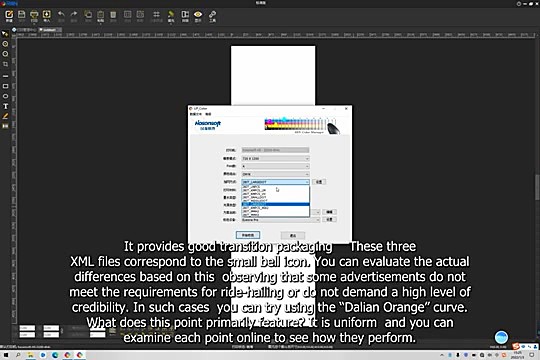The width and height of the screenshot is (540, 360).
Task: Select the arrow selection tool in left sidebar
Action: [5, 34]
